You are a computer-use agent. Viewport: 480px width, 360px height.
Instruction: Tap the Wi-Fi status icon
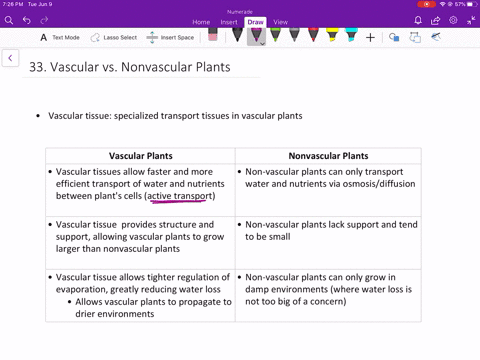[x=443, y=4]
